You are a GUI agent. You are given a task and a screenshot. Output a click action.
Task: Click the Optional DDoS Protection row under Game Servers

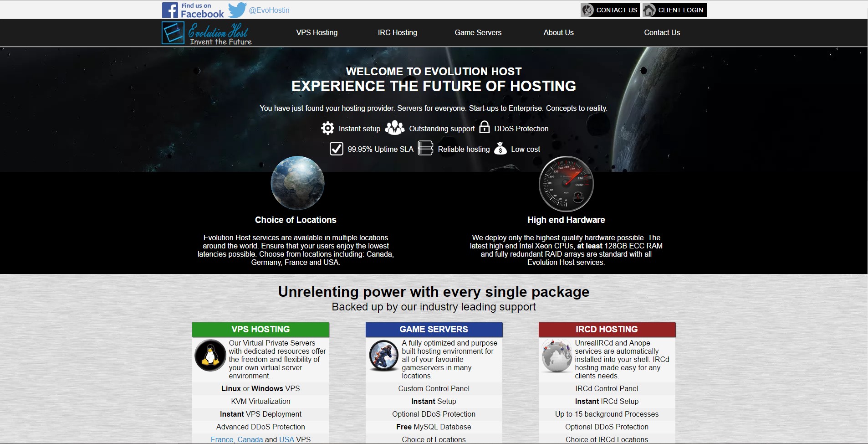[x=434, y=414]
